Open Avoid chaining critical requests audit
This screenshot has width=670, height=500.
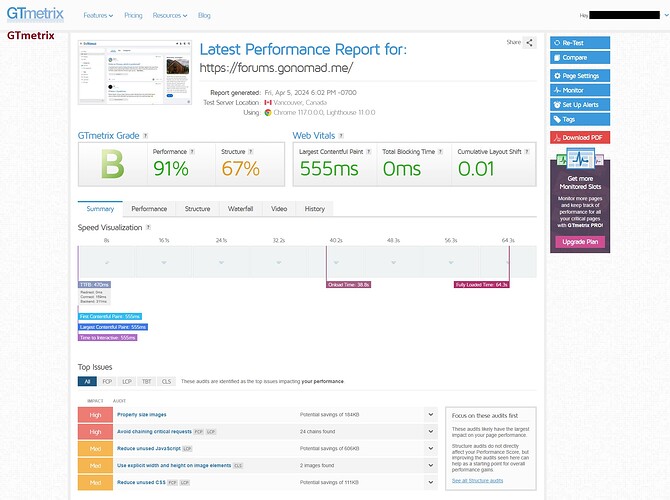154,432
